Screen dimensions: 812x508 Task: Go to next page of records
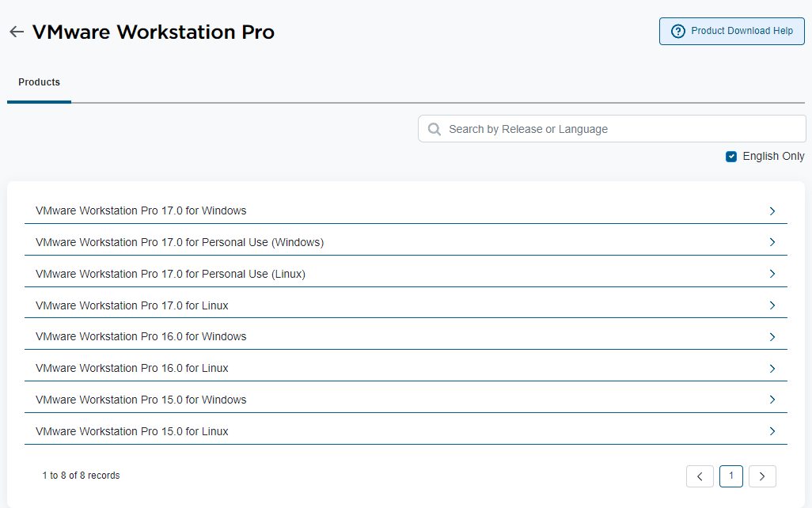click(762, 476)
